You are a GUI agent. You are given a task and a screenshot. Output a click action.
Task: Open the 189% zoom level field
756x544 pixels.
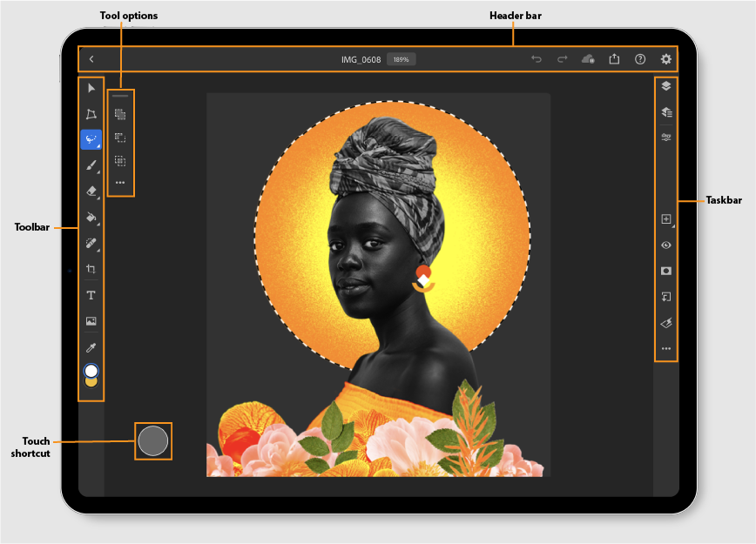coord(402,59)
